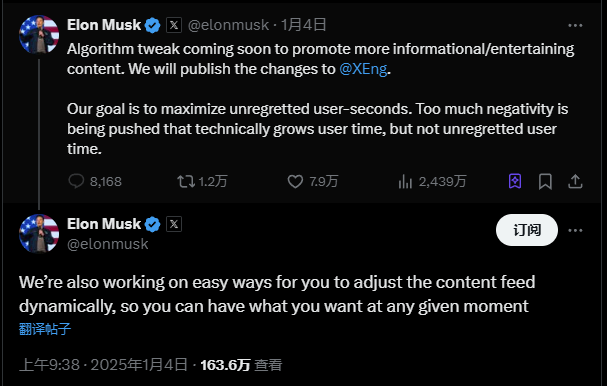Click the 订阅 subscribe button

[x=526, y=230]
